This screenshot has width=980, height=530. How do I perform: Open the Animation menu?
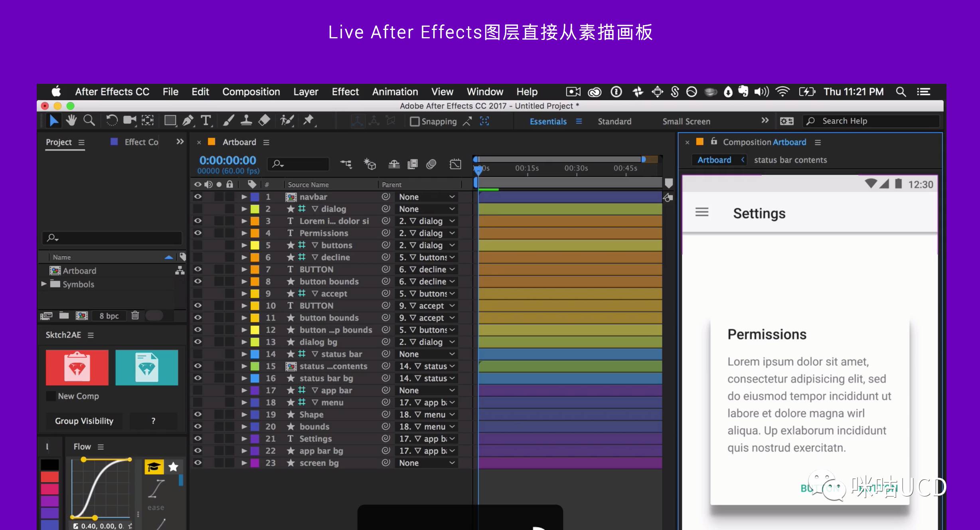(x=395, y=92)
